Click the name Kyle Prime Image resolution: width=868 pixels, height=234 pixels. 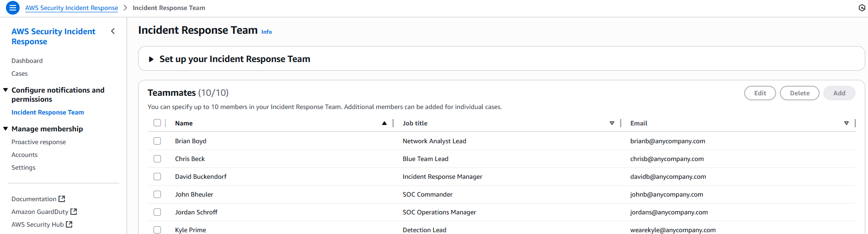[x=191, y=230]
